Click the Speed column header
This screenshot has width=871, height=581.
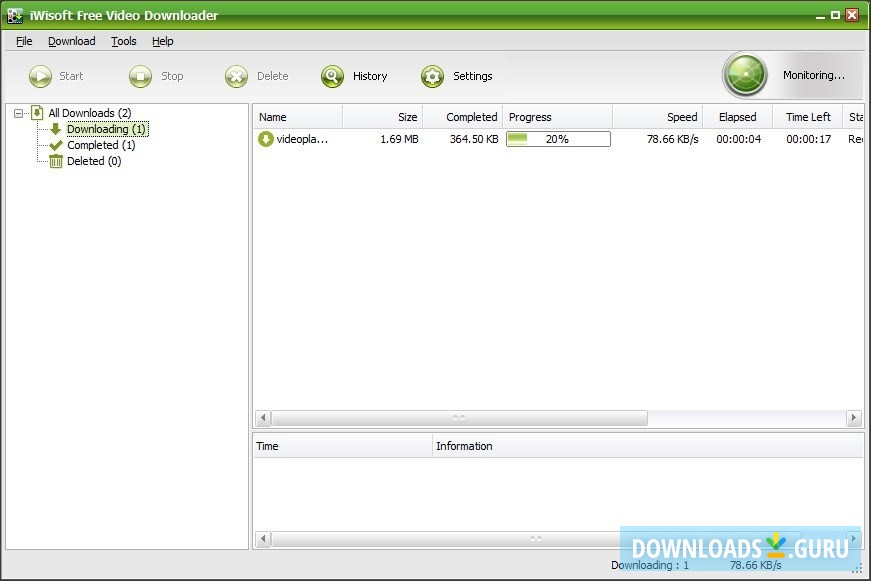pyautogui.click(x=681, y=116)
